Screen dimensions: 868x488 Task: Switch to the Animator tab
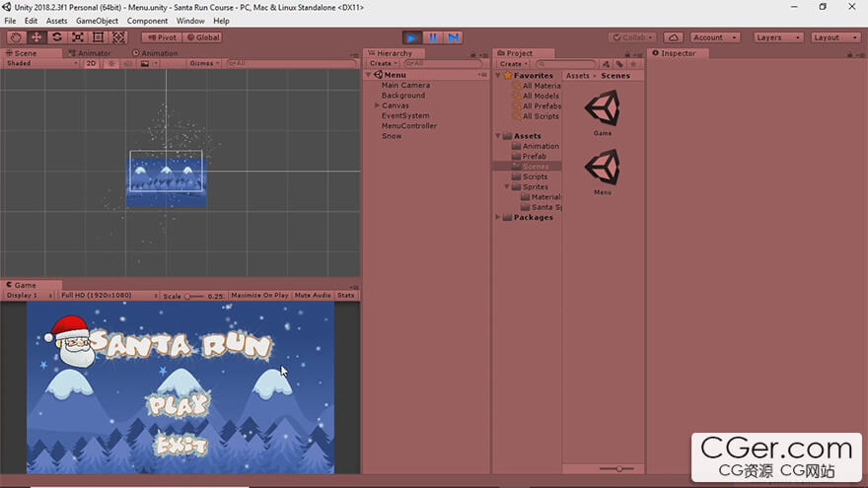click(90, 53)
